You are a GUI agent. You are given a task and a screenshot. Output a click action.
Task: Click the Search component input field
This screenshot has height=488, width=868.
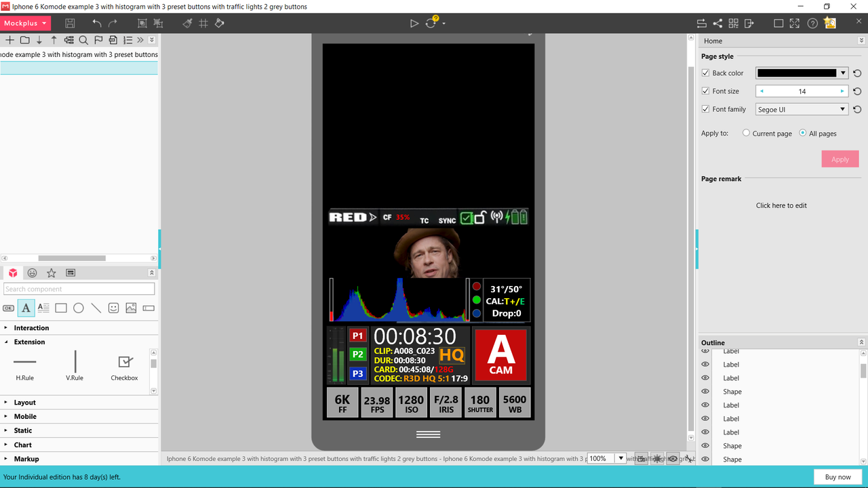[x=79, y=289]
